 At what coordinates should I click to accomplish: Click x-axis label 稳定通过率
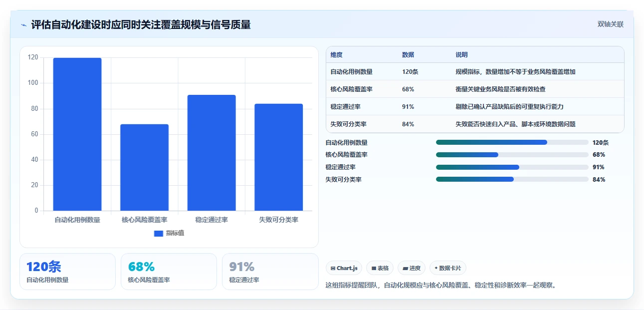coord(212,220)
